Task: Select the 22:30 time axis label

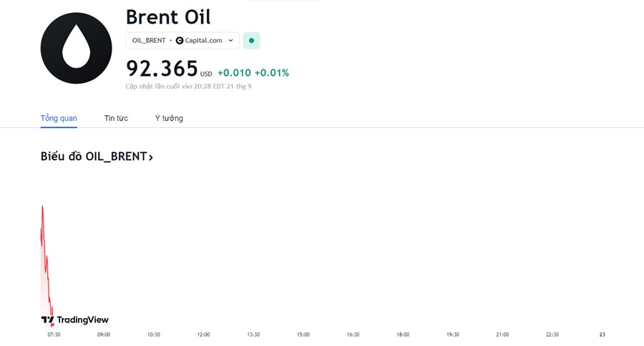Action: coord(552,335)
